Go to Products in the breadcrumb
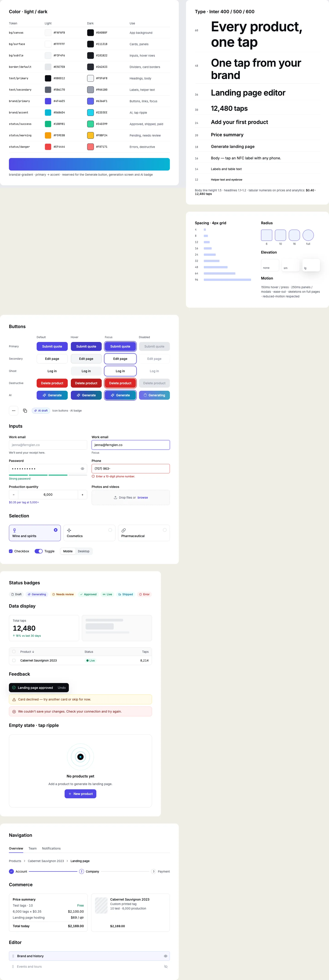The height and width of the screenshot is (980, 329). (x=15, y=861)
